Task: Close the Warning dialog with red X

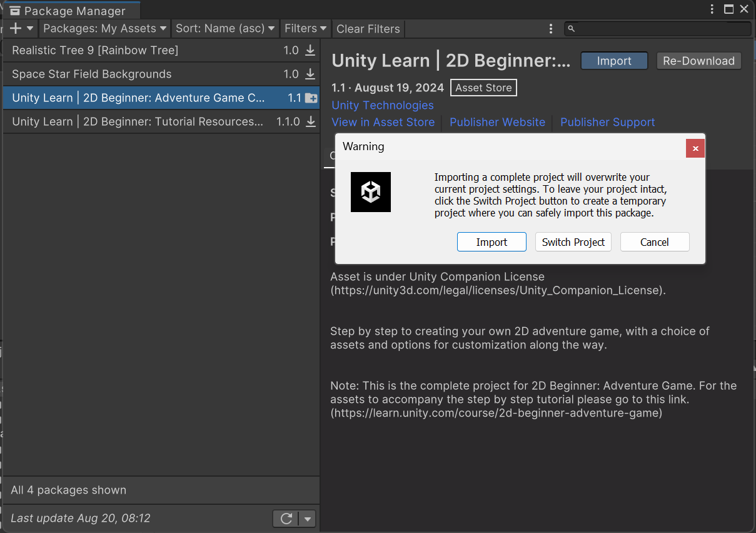Action: coord(695,148)
